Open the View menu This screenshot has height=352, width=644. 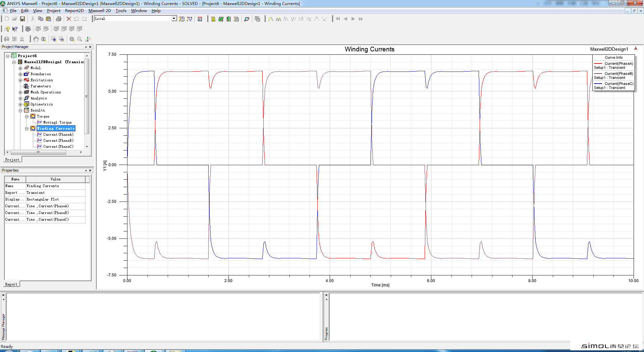(38, 11)
